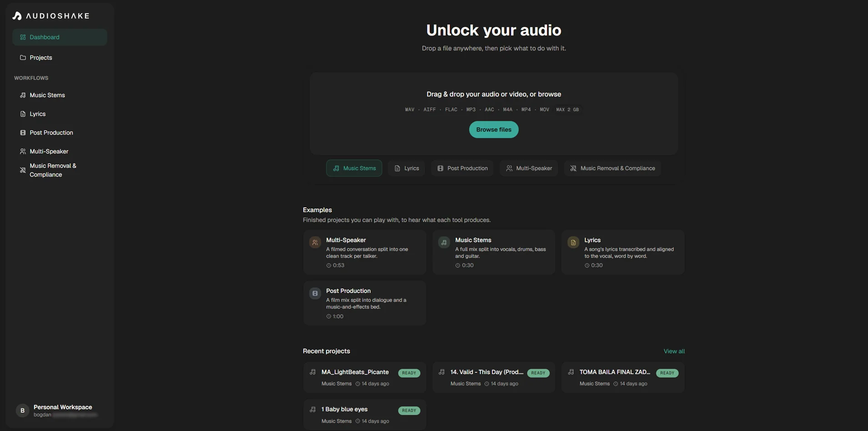The height and width of the screenshot is (431, 868).
Task: Click the 1:00 duration on Post Production example
Action: click(335, 316)
